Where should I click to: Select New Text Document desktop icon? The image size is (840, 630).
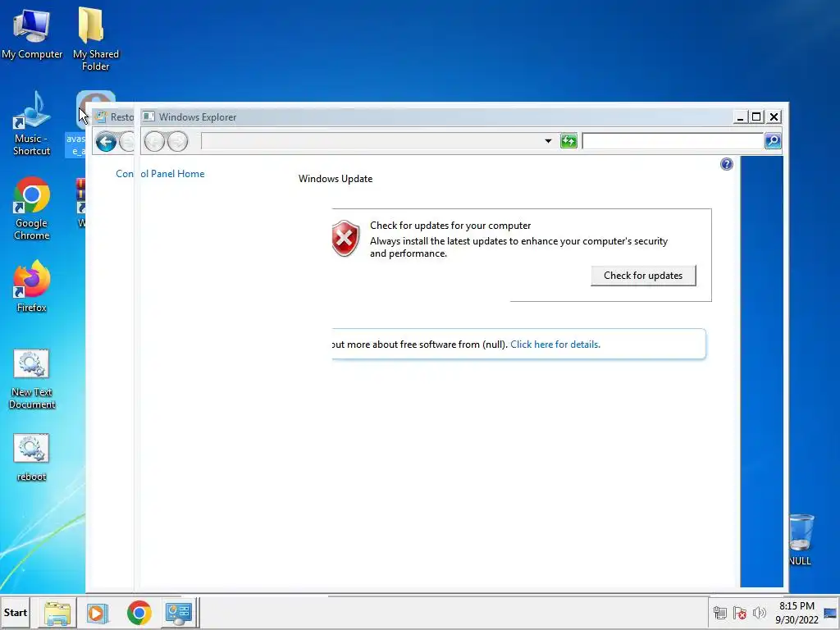(x=32, y=379)
